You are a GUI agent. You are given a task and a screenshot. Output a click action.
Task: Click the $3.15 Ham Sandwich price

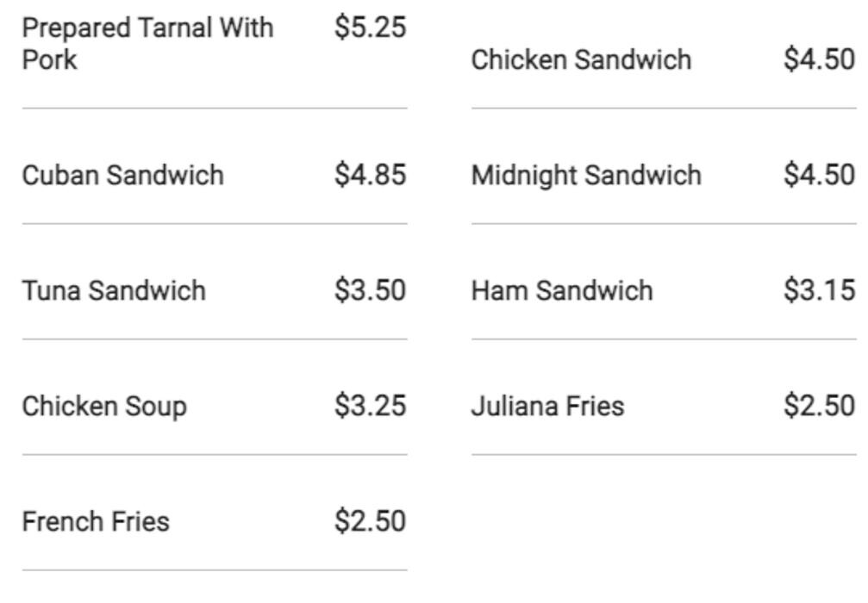pyautogui.click(x=819, y=291)
